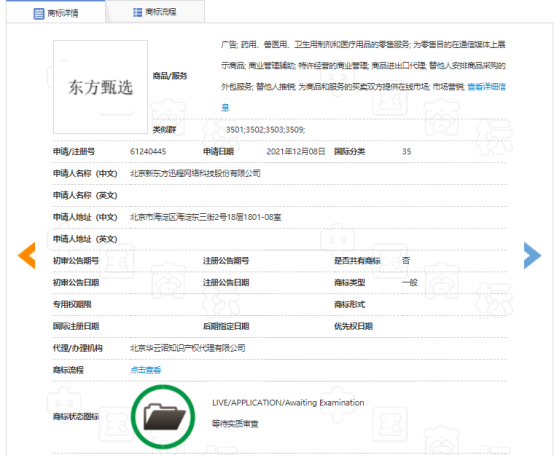The width and height of the screenshot is (554, 456).
Task: Select the 初审公告日期 label
Action: pyautogui.click(x=76, y=283)
